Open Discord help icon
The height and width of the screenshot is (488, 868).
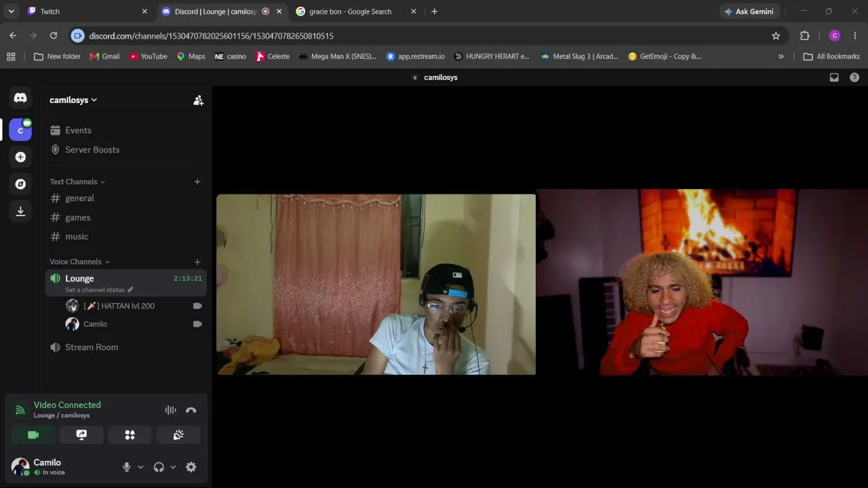click(x=854, y=77)
